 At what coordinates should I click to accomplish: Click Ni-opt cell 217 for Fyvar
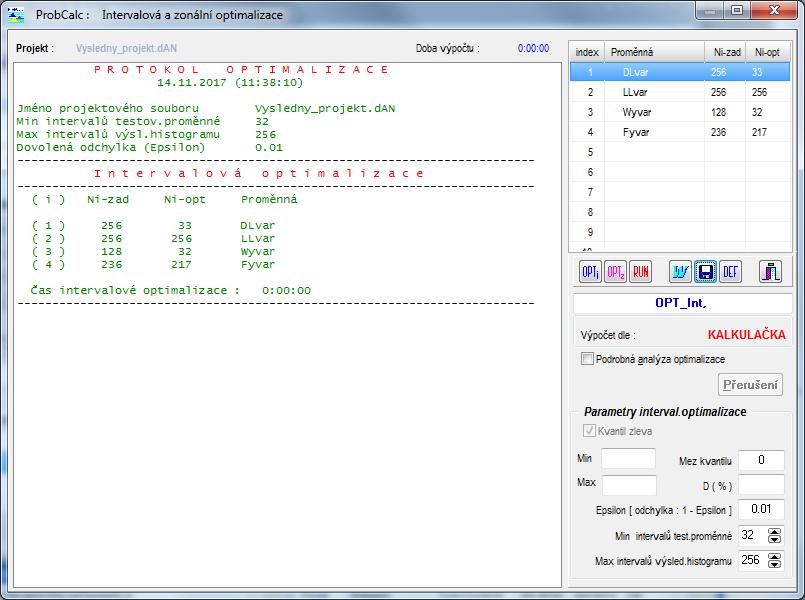coord(759,132)
